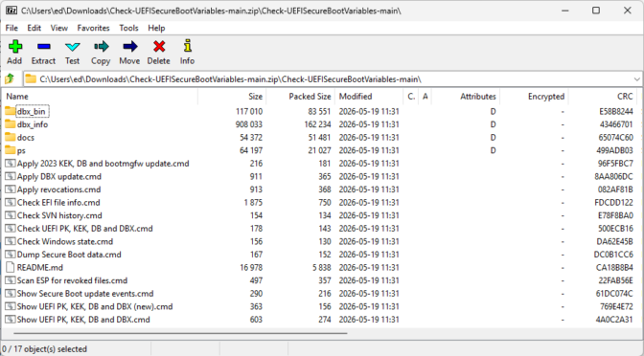Sort by the Name column header
Image resolution: width=644 pixels, height=356 pixels.
[x=100, y=97]
